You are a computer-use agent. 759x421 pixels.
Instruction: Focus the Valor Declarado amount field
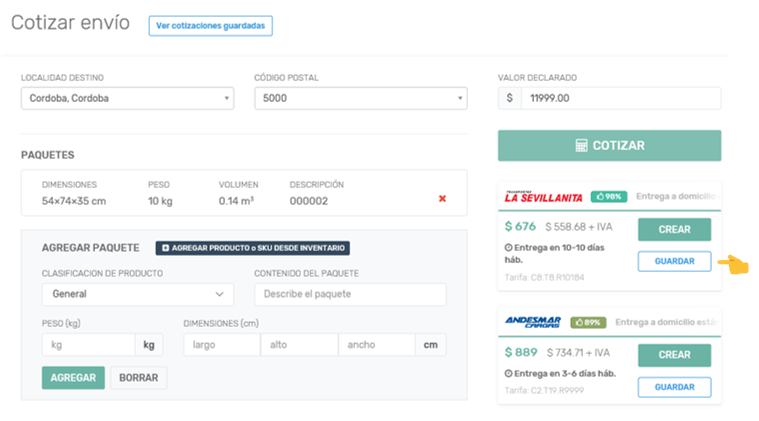620,98
